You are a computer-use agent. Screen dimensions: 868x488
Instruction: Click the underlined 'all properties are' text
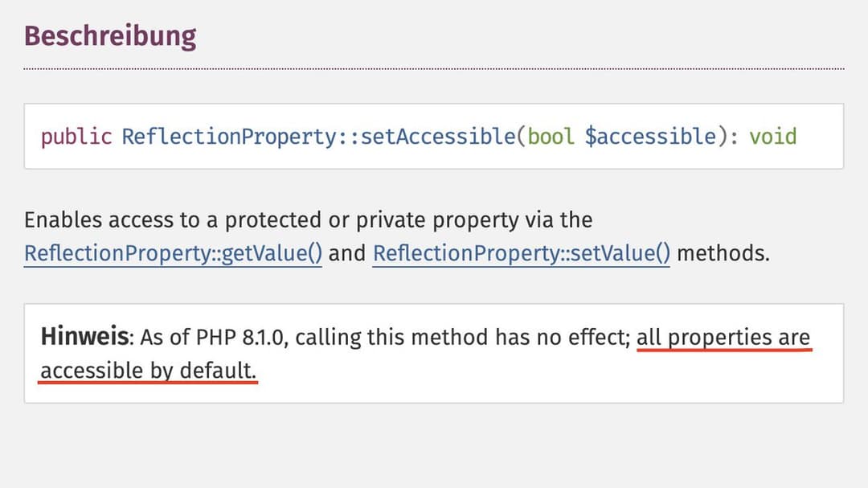point(723,338)
